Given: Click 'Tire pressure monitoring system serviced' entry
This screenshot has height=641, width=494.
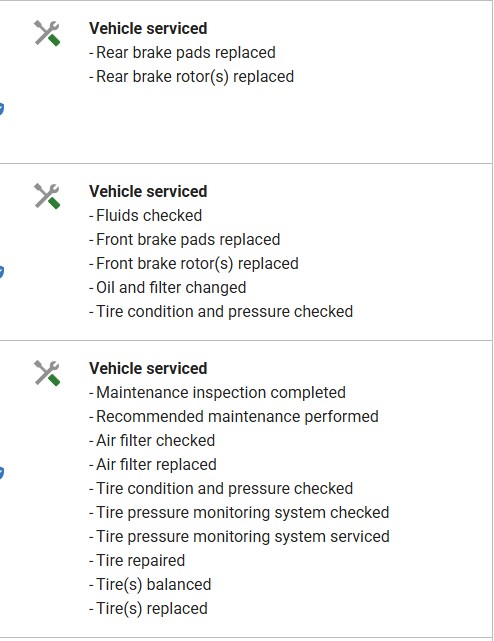Looking at the screenshot, I should 239,537.
